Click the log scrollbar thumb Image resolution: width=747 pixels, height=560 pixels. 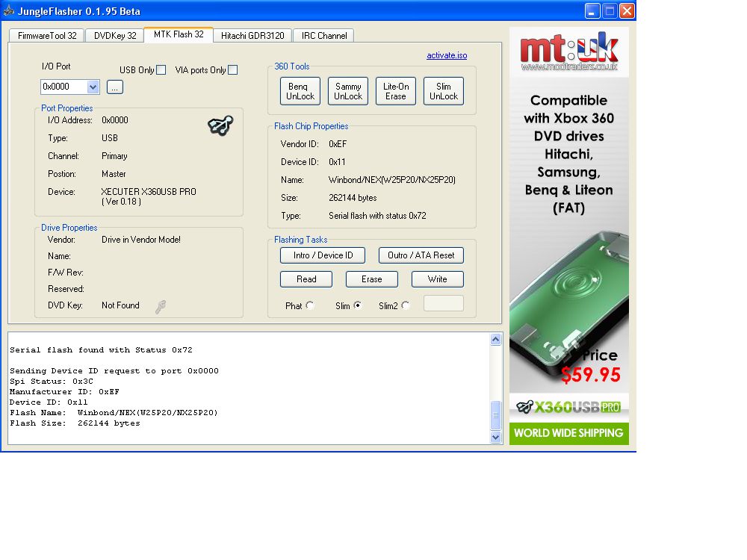point(495,415)
